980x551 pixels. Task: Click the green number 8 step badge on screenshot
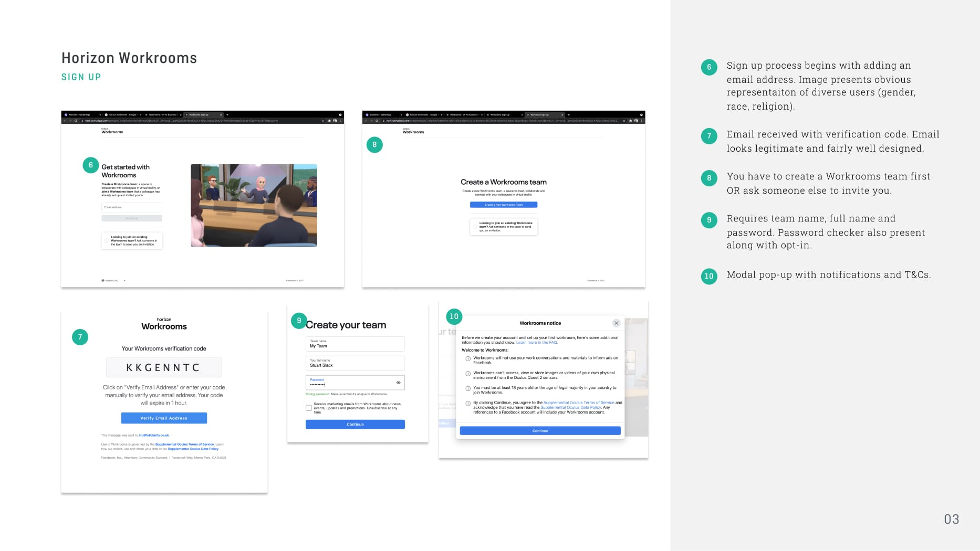pos(374,145)
